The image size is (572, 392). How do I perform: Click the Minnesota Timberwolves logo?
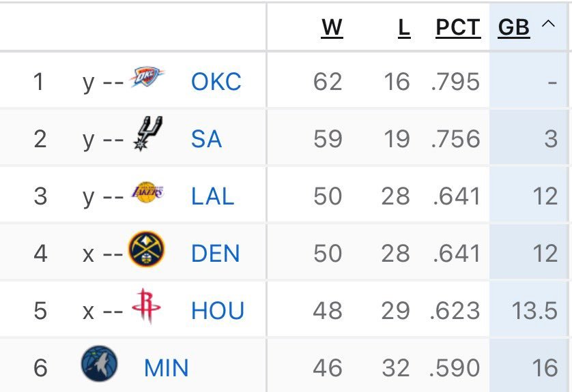pyautogui.click(x=99, y=363)
